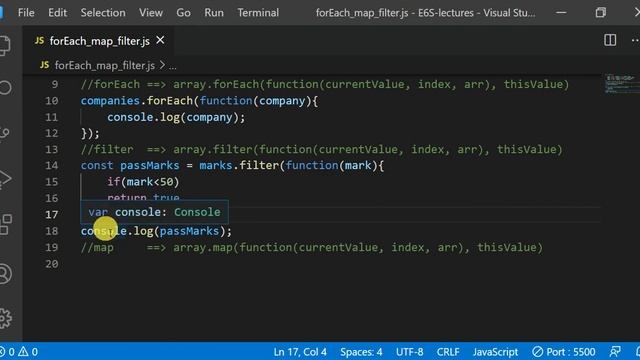The image size is (640, 360).
Task: Click the //filter comment on line 13
Action: click(321, 149)
